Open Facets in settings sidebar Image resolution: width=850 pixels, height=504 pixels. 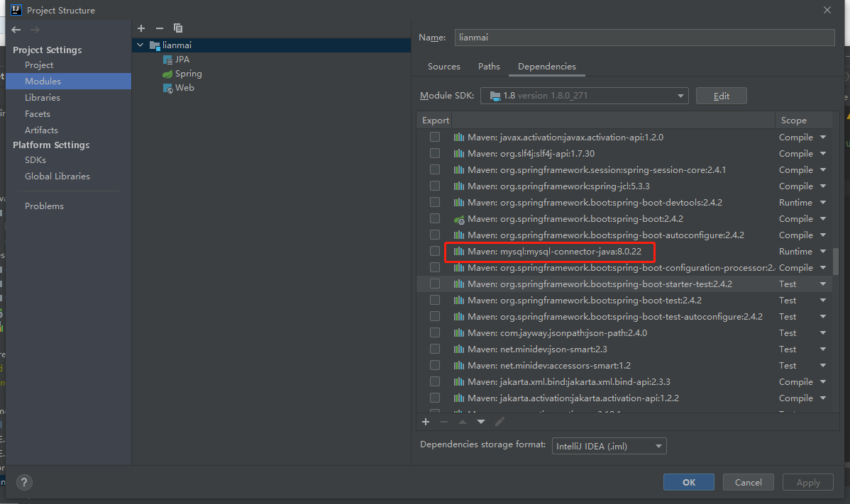38,113
